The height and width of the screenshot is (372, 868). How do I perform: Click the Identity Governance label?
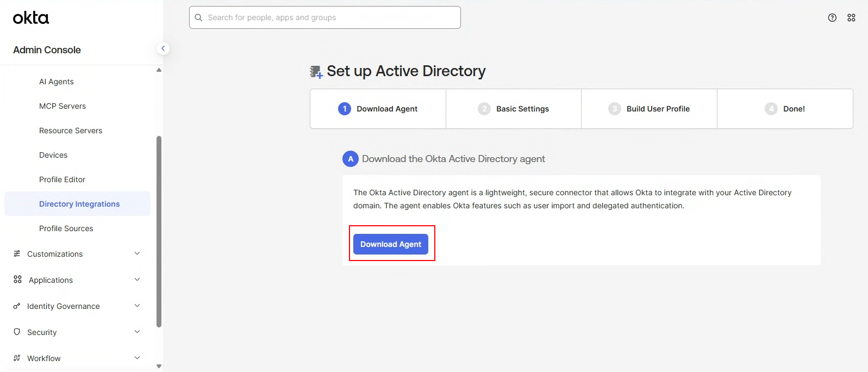point(64,306)
